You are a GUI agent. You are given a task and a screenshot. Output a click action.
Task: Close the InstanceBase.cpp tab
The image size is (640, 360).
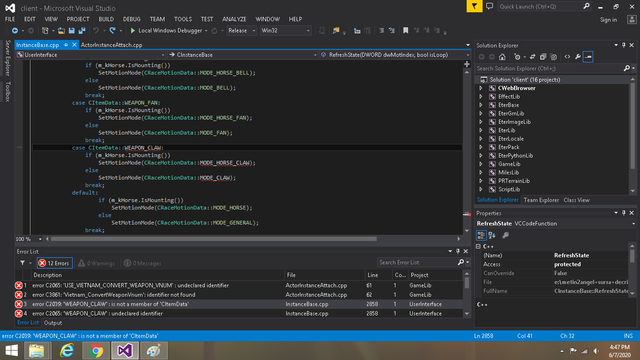[74, 45]
